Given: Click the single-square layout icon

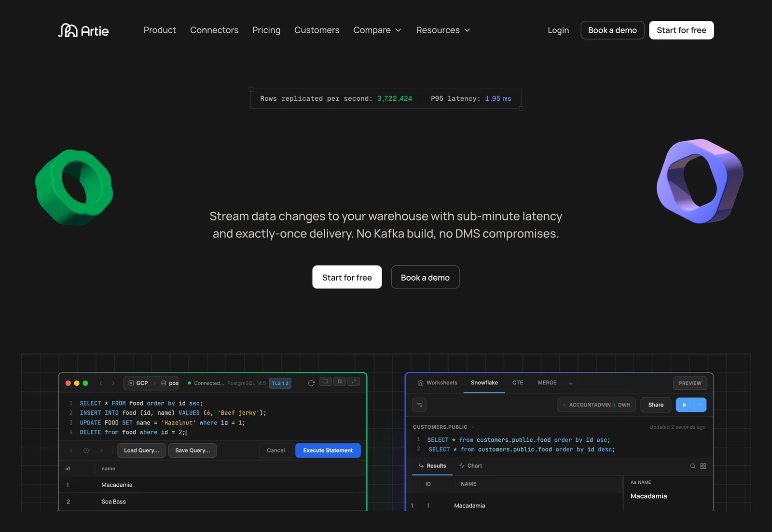Looking at the screenshot, I should pos(326,382).
